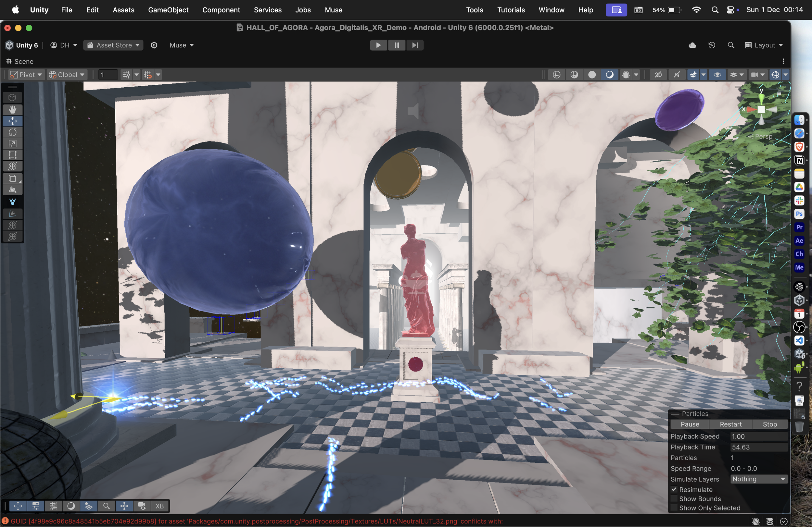
Task: Click Restart in the Particles panel
Action: [730, 424]
